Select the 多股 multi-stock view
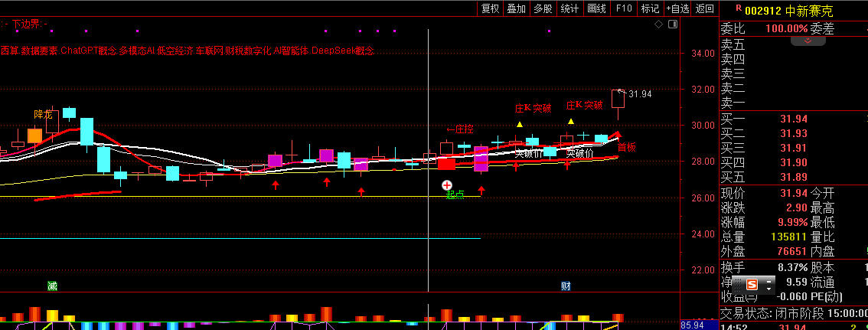868x330 pixels. click(542, 8)
